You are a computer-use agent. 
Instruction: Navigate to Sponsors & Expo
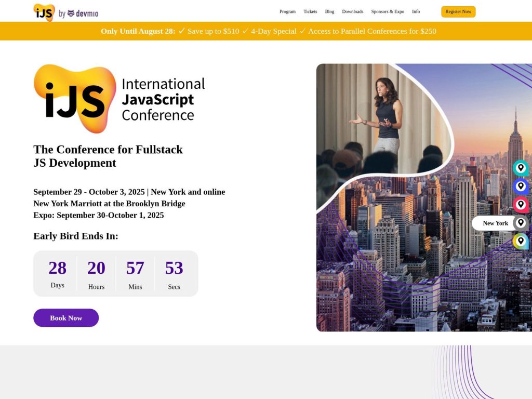tap(387, 11)
